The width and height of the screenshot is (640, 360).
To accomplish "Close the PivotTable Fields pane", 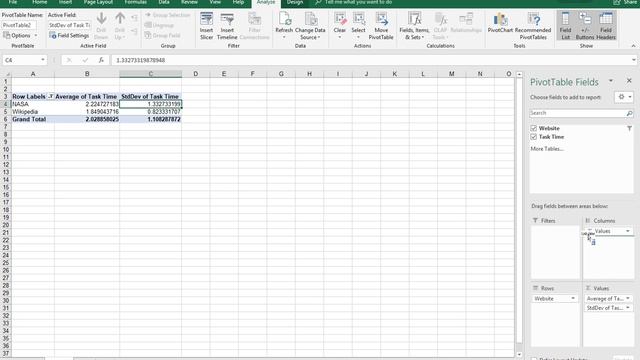I will [x=629, y=81].
